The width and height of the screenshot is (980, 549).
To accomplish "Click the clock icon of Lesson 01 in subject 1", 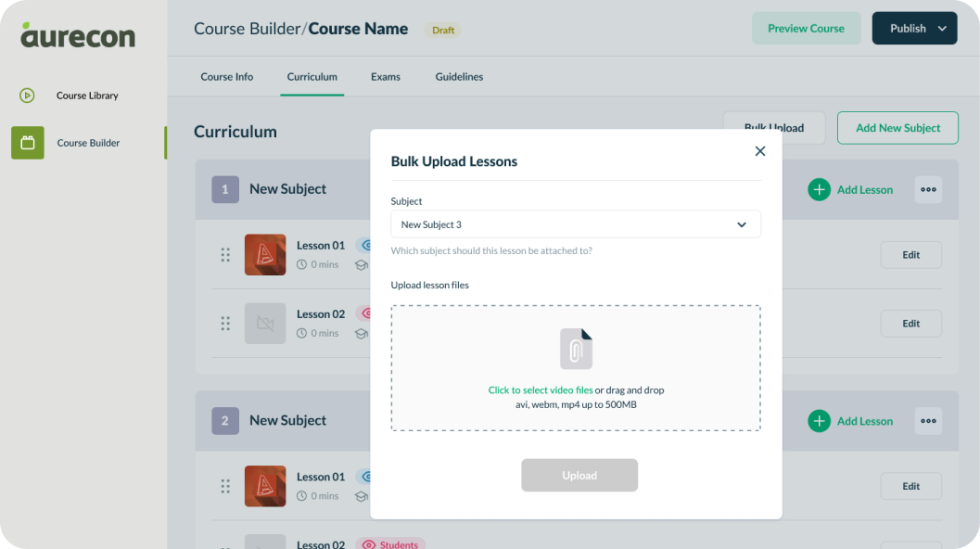I will (x=301, y=264).
